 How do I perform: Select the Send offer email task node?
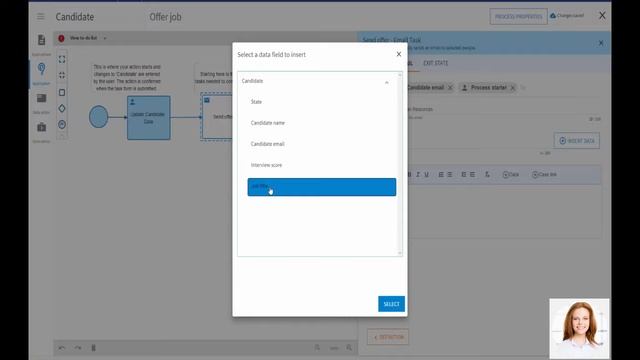(217, 117)
